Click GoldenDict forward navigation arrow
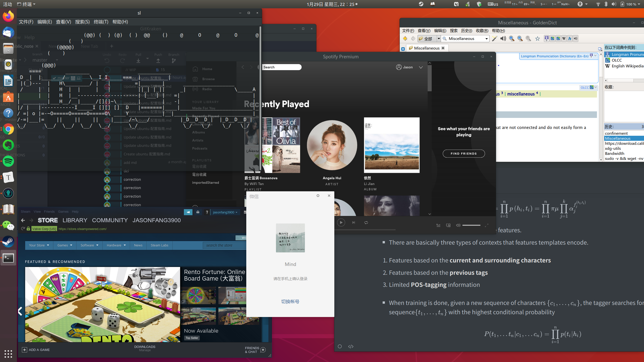644x362 pixels. (x=413, y=38)
